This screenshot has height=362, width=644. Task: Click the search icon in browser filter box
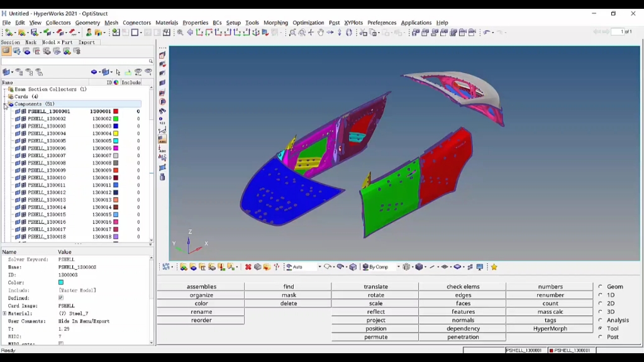tap(151, 62)
